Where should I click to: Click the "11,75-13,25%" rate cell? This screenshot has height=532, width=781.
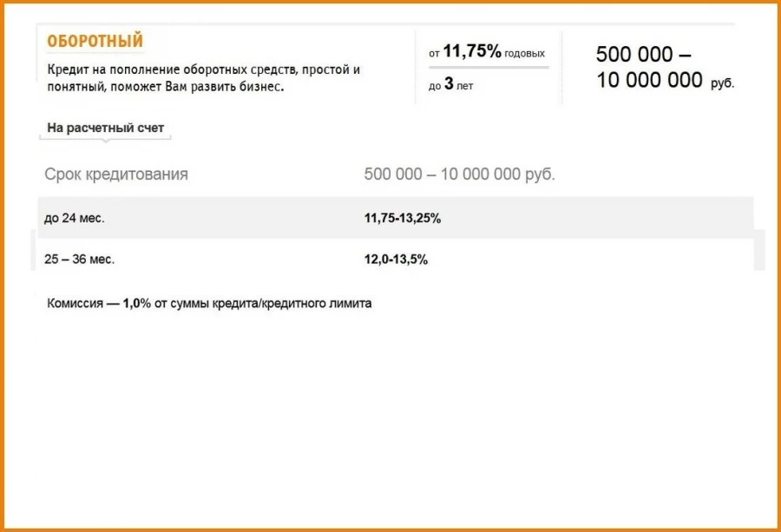[x=403, y=219]
